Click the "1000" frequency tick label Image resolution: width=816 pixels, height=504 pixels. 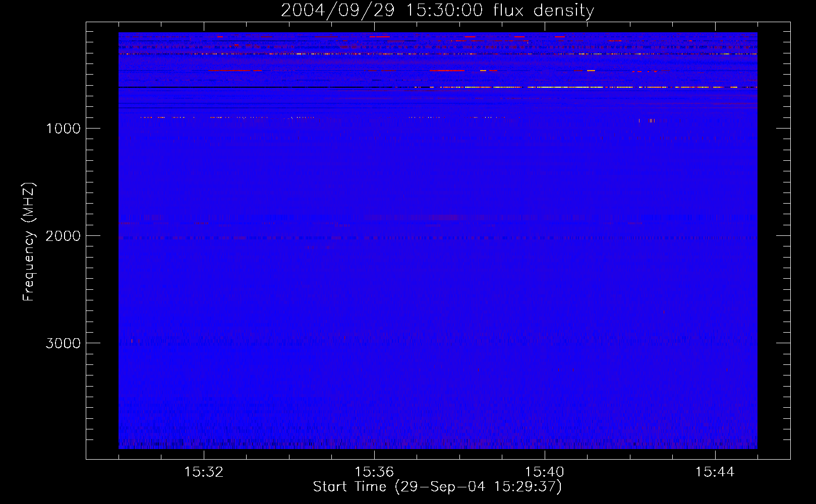[x=63, y=129]
